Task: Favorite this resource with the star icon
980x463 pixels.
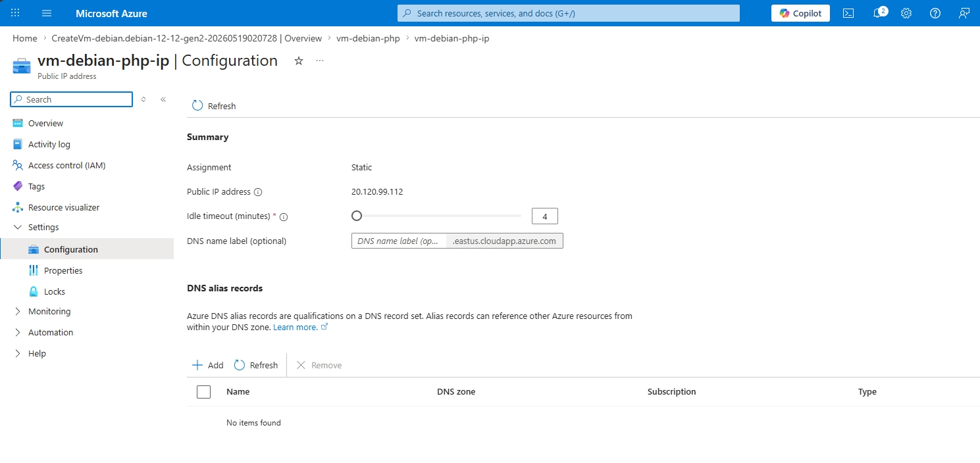Action: click(299, 61)
